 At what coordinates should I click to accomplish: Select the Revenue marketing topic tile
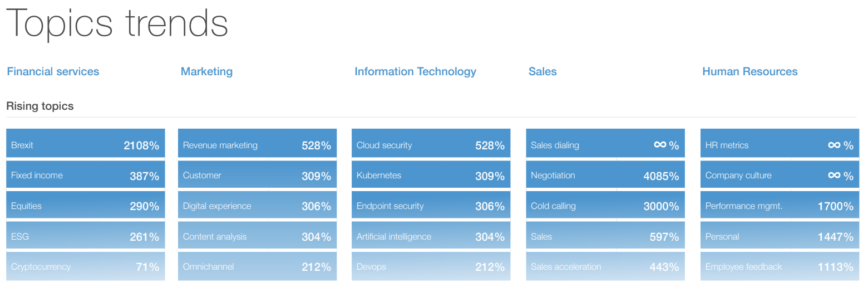257,145
